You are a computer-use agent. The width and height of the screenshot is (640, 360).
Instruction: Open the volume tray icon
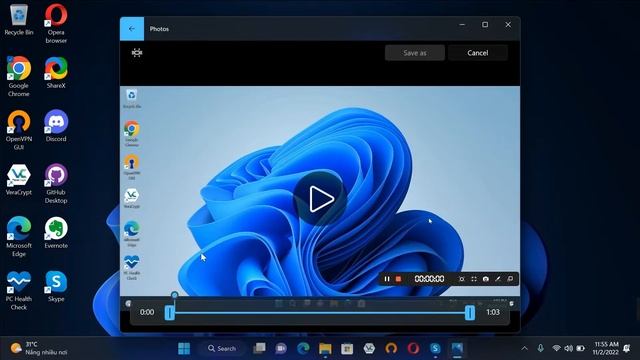click(568, 348)
